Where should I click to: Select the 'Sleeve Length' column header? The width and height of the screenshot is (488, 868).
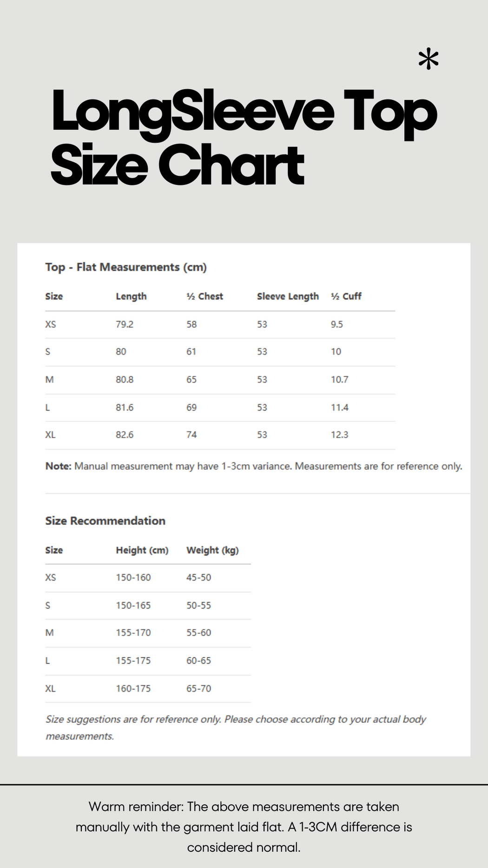pyautogui.click(x=288, y=297)
